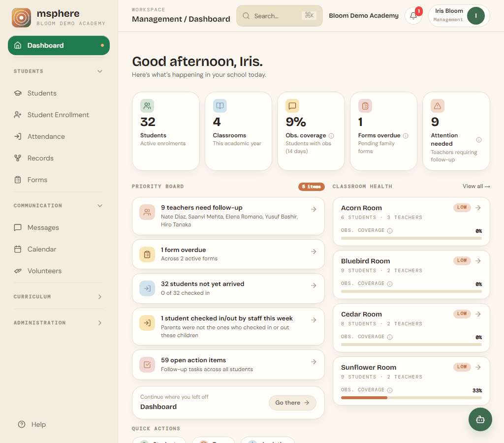Screen dimensions: 504x443
Task: Click Bluebird Room coverage progress bar
Action: click(411, 291)
